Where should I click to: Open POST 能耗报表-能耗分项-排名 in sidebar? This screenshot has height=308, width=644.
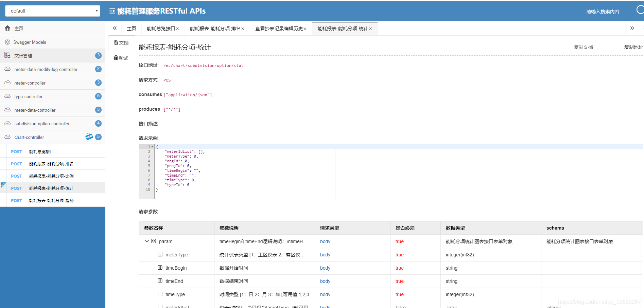pyautogui.click(x=53, y=164)
